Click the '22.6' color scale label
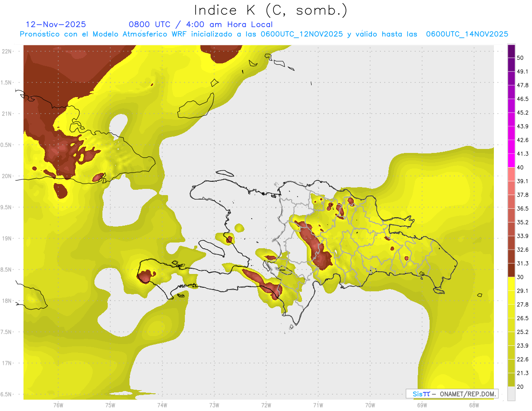This screenshot has height=411, width=532. pos(523,359)
